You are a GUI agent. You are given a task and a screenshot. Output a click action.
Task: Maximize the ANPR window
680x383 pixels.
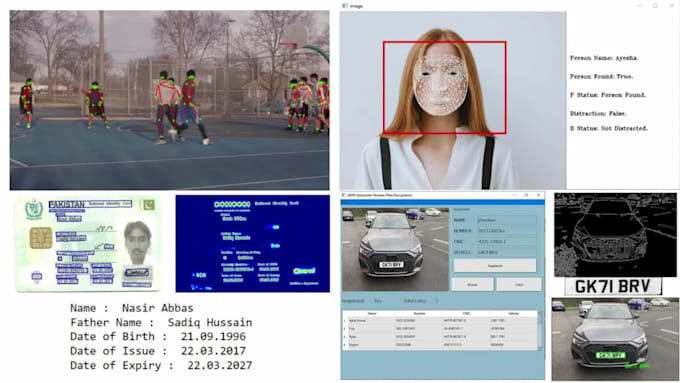[x=526, y=195]
